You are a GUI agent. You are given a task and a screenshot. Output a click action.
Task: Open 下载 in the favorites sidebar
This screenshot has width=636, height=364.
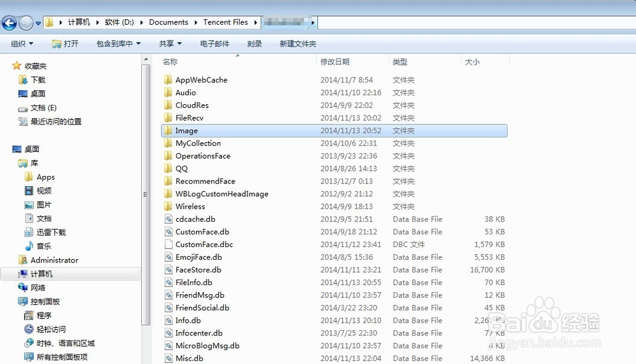[32, 80]
